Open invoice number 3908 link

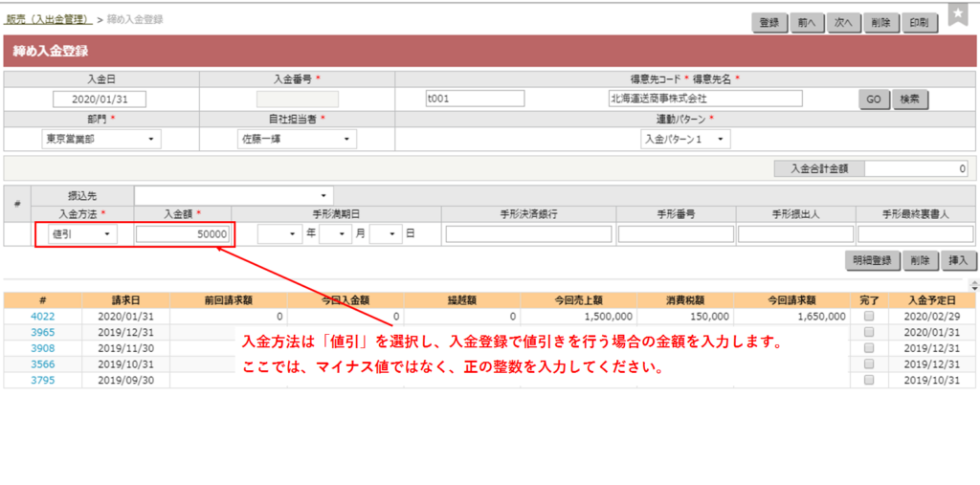tap(42, 348)
